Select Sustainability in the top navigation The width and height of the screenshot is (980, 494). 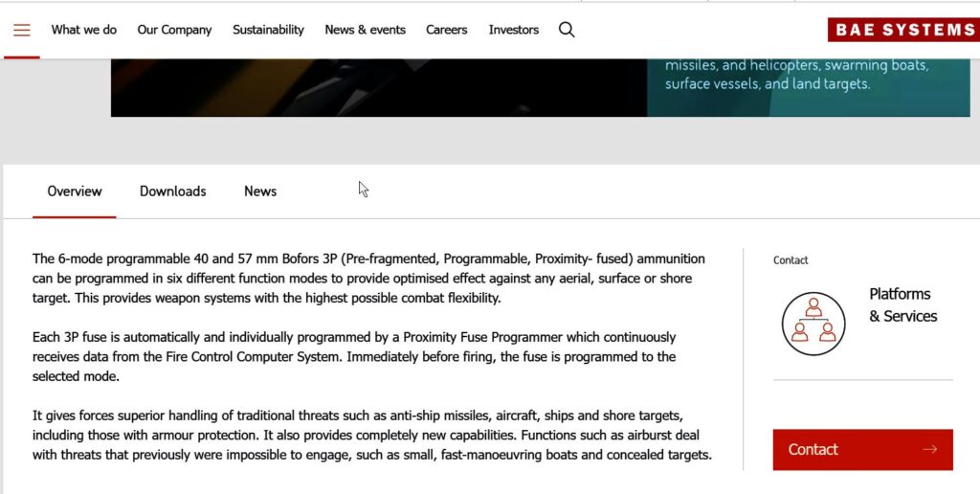tap(268, 30)
